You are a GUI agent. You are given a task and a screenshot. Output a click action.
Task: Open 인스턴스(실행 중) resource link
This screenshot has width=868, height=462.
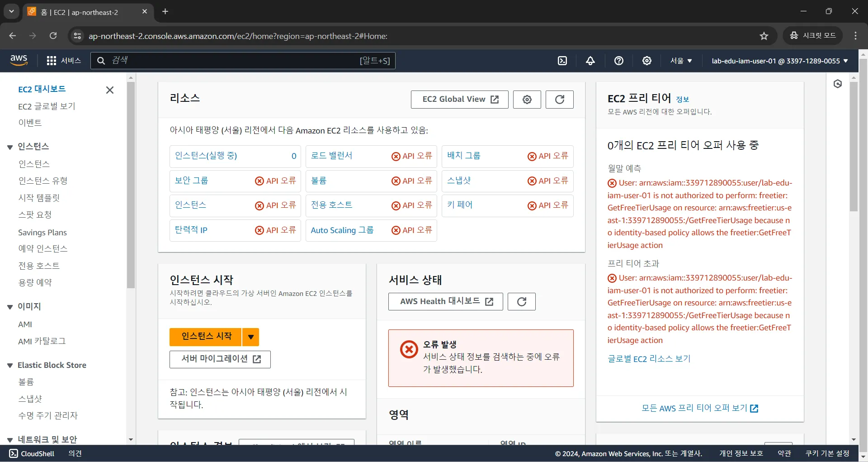pyautogui.click(x=206, y=156)
